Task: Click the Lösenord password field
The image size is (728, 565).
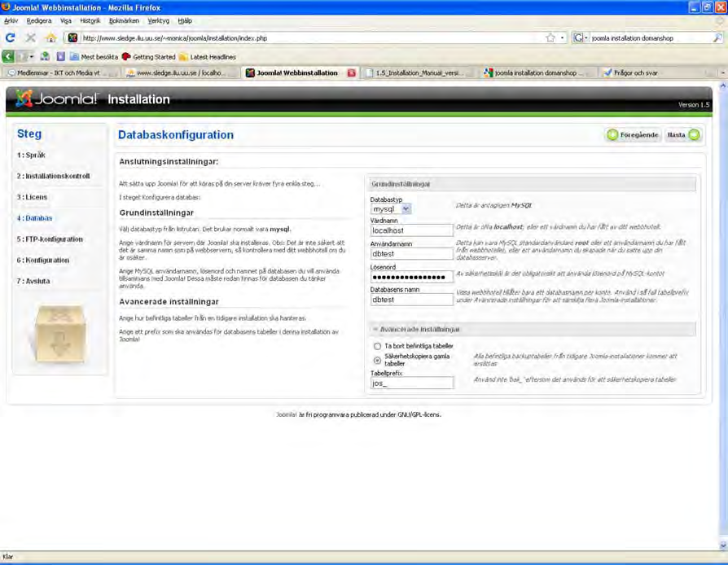Action: point(411,277)
